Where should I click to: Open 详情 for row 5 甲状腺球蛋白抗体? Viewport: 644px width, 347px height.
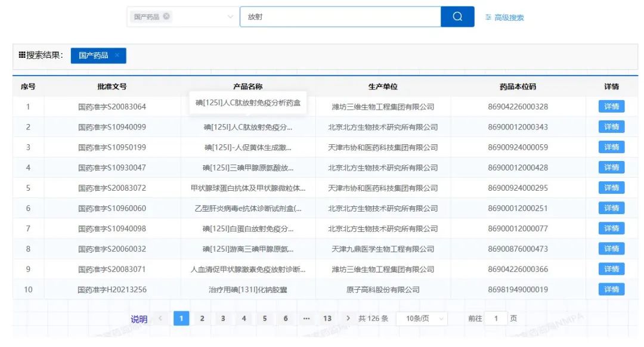click(611, 188)
